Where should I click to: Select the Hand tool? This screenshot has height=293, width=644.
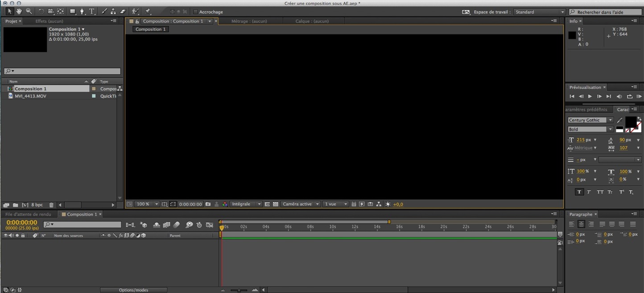(19, 11)
